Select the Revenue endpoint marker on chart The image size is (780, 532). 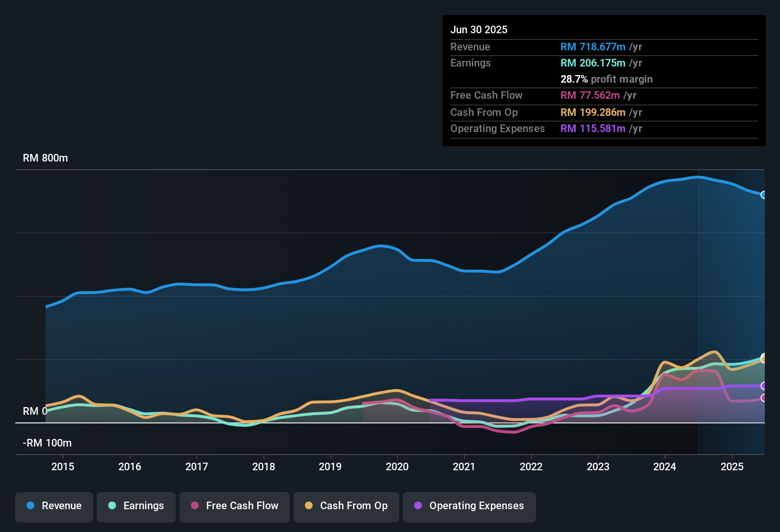coord(764,195)
